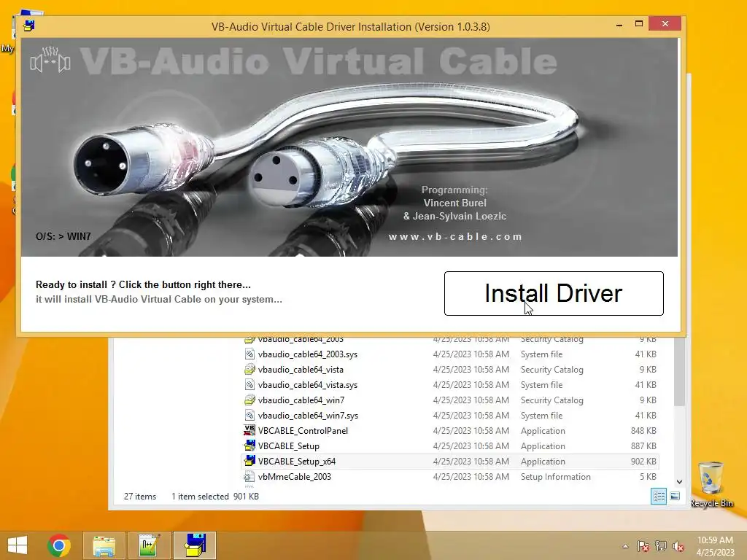
Task: Click the vbaudio_cable64_vista.sys file icon
Action: [x=249, y=385]
